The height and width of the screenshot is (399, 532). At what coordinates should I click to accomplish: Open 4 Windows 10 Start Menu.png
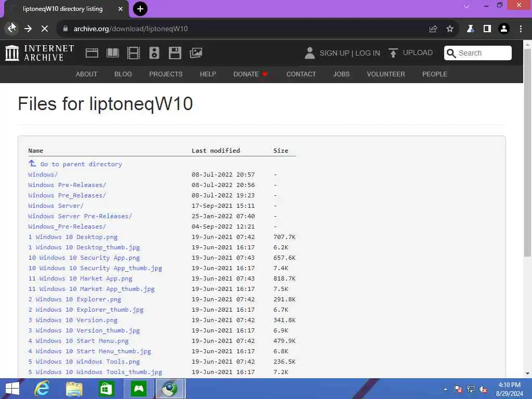coord(78,341)
